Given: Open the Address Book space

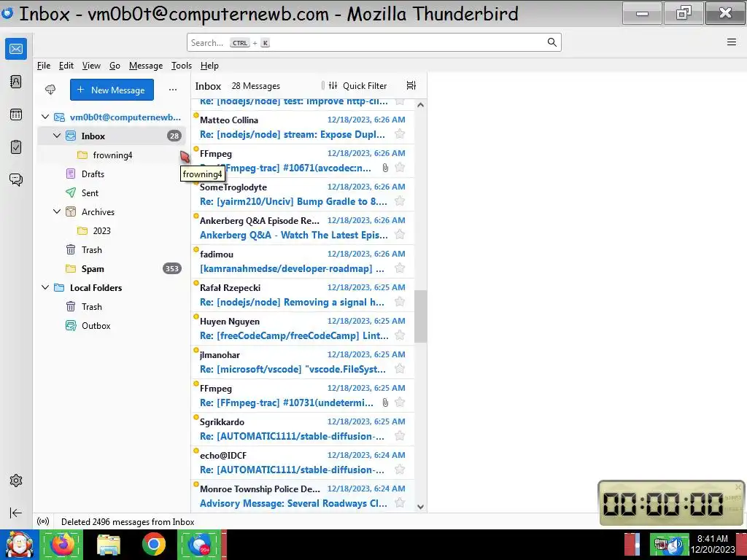Looking at the screenshot, I should click(x=16, y=82).
